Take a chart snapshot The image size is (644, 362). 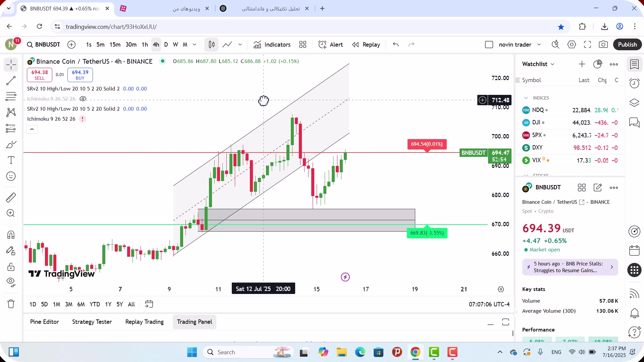(x=603, y=45)
